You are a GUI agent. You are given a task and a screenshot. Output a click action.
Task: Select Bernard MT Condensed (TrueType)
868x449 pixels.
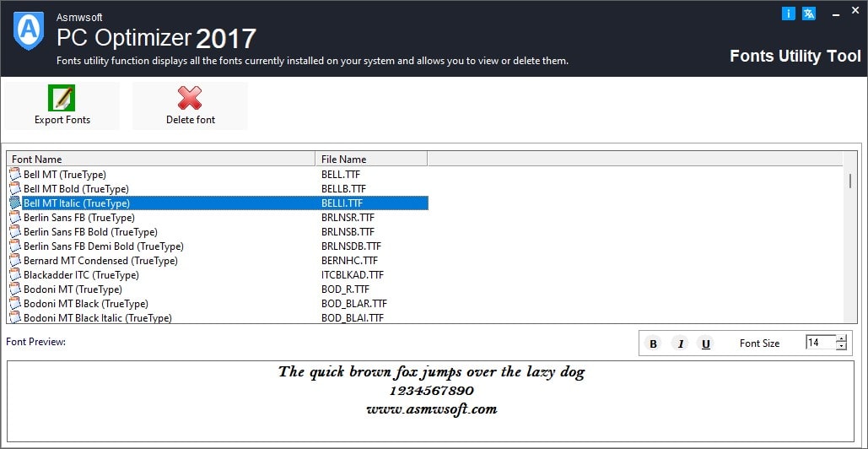[x=218, y=261]
